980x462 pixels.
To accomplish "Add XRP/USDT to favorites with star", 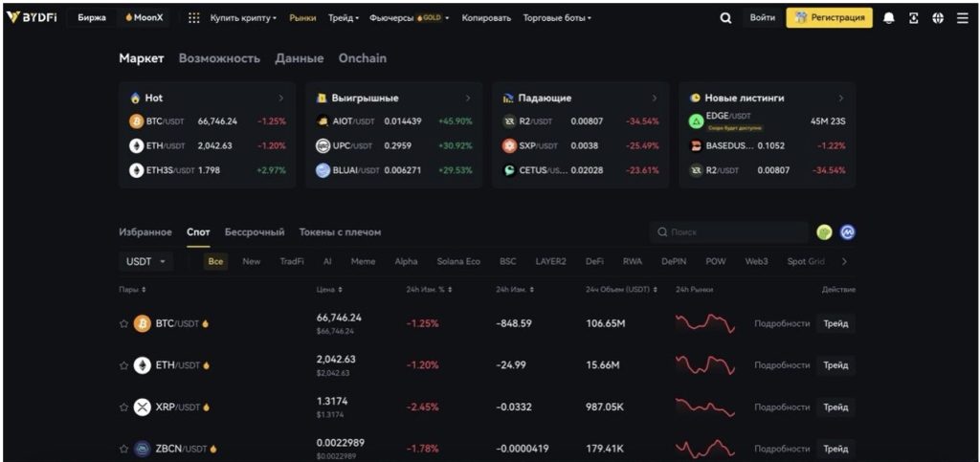I will (123, 407).
